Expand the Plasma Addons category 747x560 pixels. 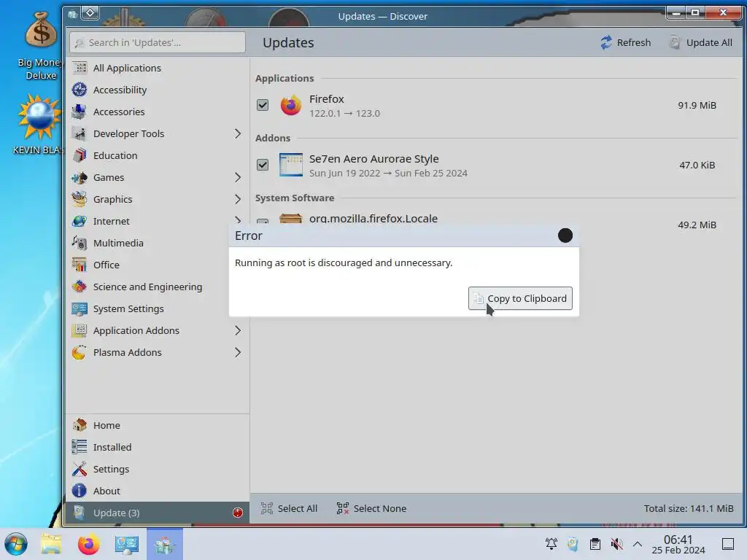pyautogui.click(x=237, y=353)
